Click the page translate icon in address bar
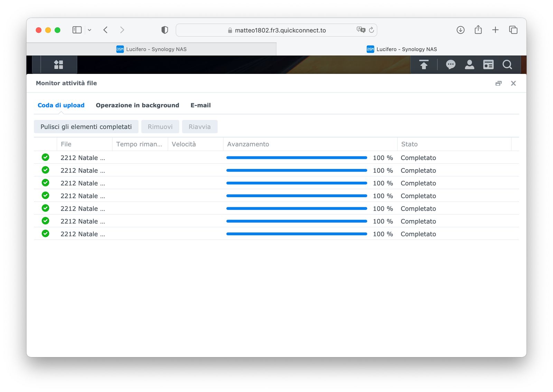The height and width of the screenshot is (392, 553). pos(361,30)
